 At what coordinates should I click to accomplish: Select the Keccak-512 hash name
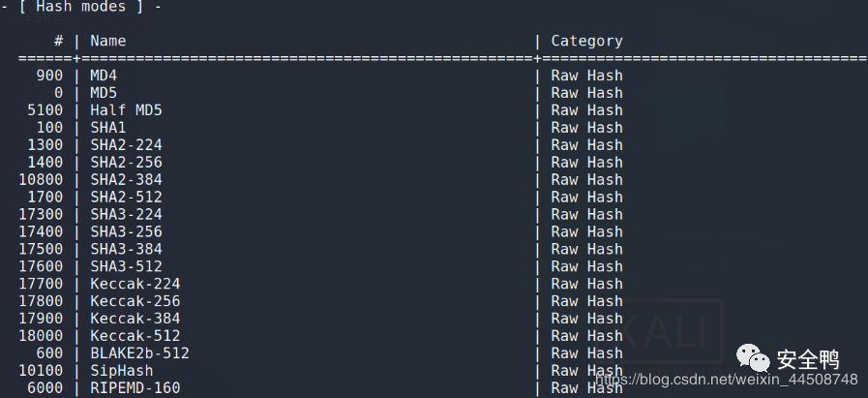(135, 335)
